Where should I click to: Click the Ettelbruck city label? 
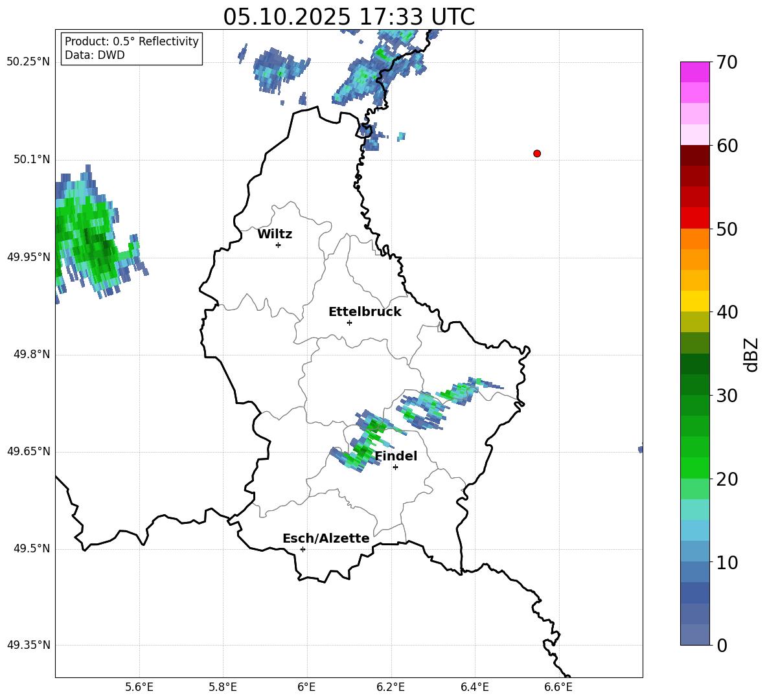(365, 312)
